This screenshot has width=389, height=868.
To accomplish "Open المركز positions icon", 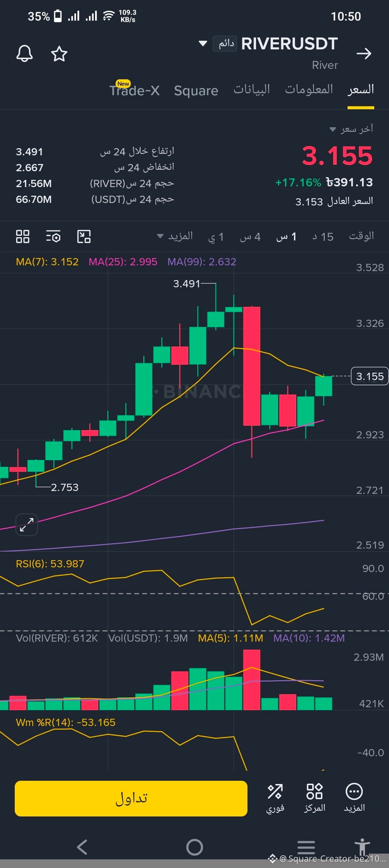I will pyautogui.click(x=314, y=798).
